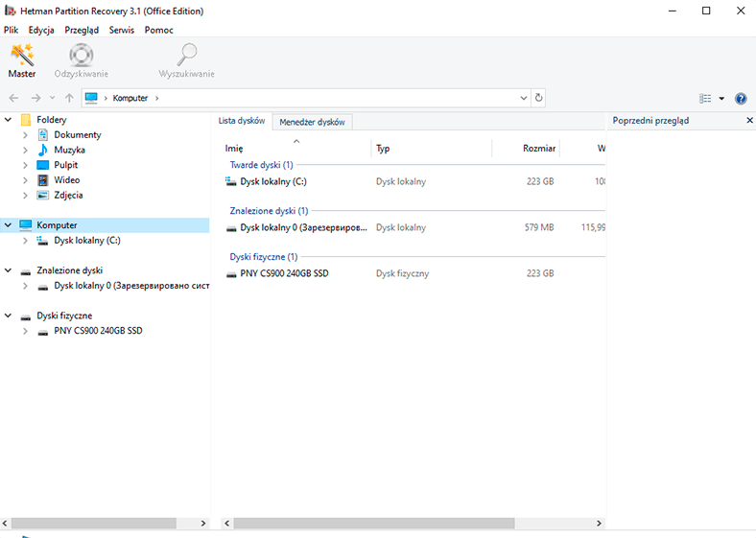The height and width of the screenshot is (538, 756).
Task: Click the Dyski fizyczne drive icon in tree
Action: pos(26,316)
